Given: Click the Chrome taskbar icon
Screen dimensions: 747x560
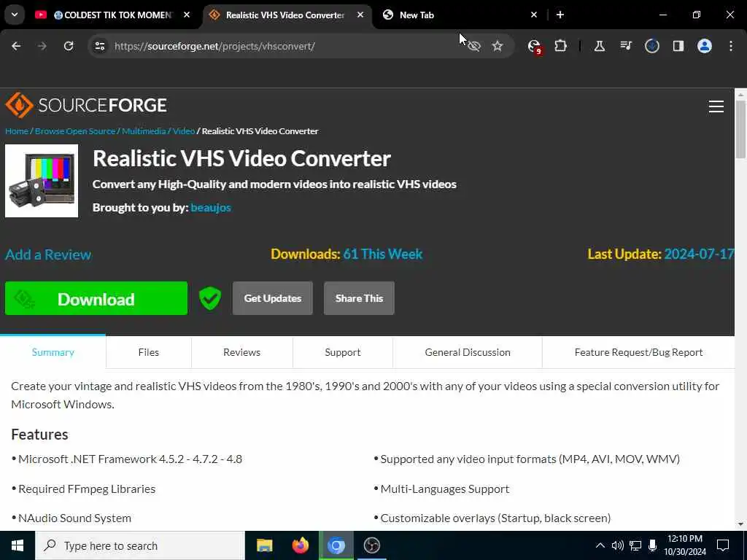Looking at the screenshot, I should 336,545.
